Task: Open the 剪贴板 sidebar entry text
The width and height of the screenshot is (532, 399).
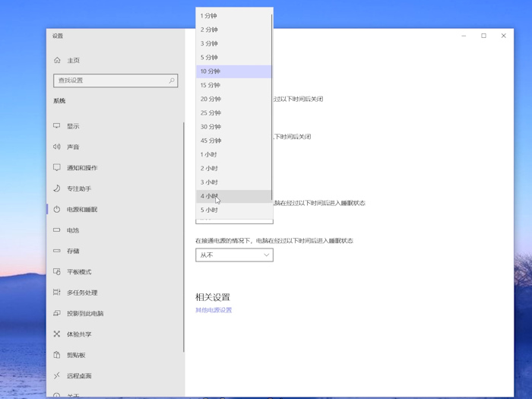Action: click(76, 355)
